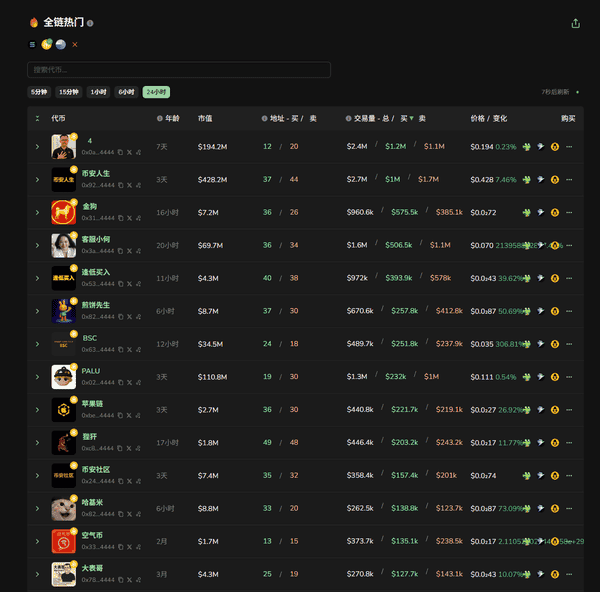Open the TikTok link for 客服小何
The height and width of the screenshot is (592, 600).
click(x=138, y=251)
